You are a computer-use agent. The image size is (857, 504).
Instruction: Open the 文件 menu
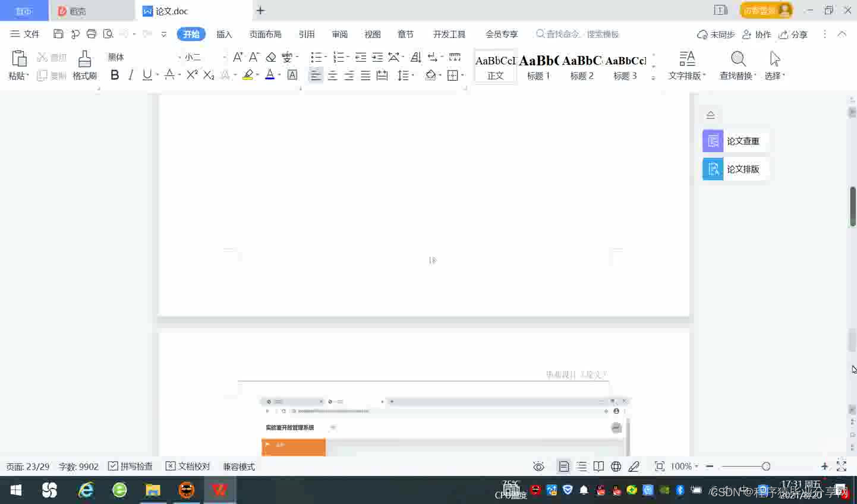point(25,34)
